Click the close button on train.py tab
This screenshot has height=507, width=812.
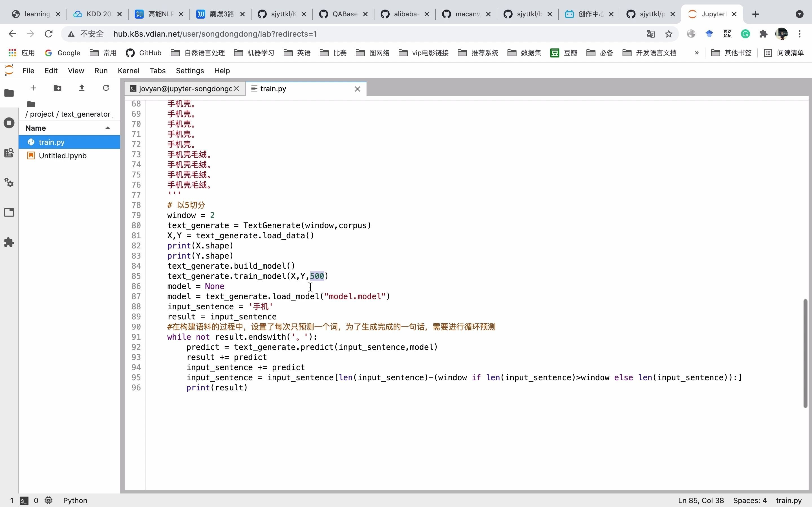357,89
